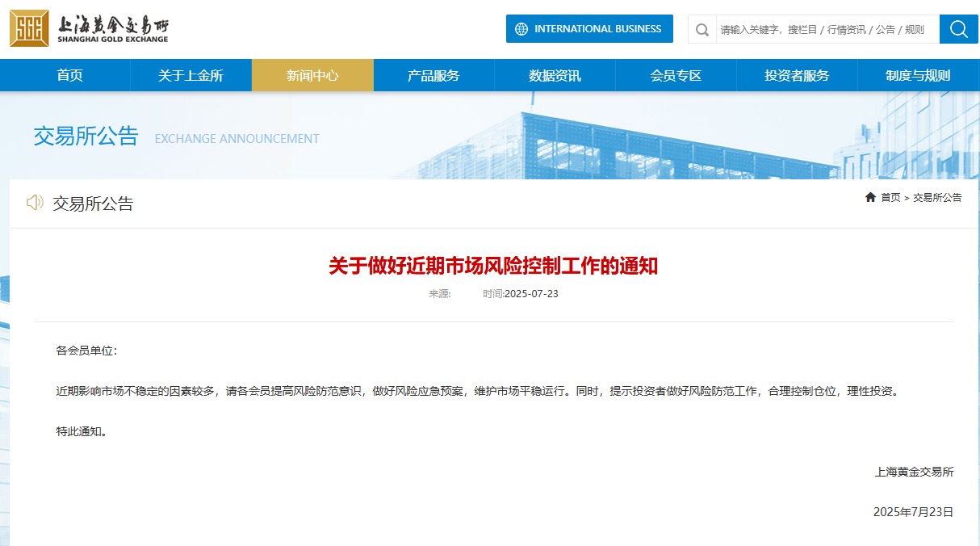Select the 新闻中心 navigation tab

[312, 76]
